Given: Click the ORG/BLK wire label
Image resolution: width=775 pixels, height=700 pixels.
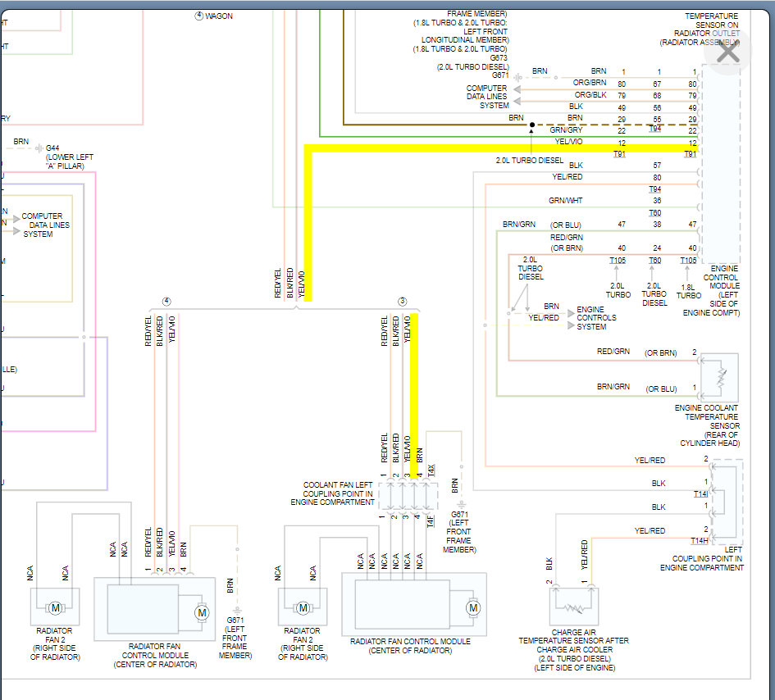Looking at the screenshot, I should (x=590, y=95).
